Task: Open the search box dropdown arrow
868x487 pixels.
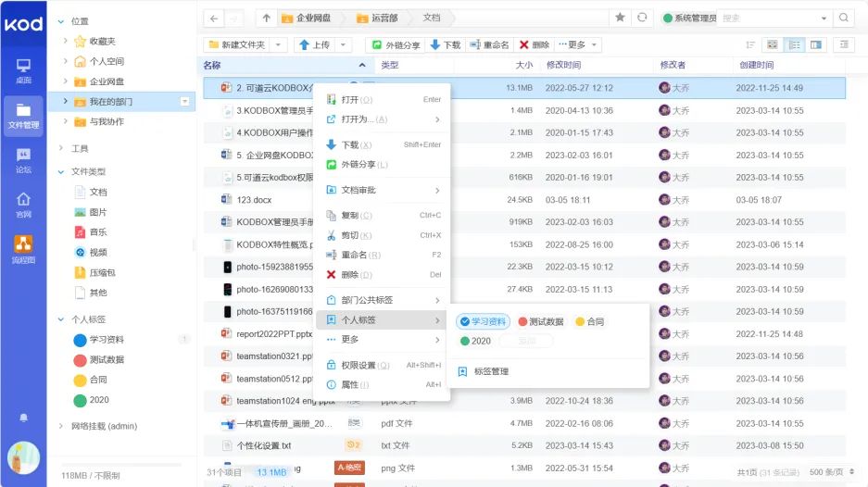Action: coord(824,19)
